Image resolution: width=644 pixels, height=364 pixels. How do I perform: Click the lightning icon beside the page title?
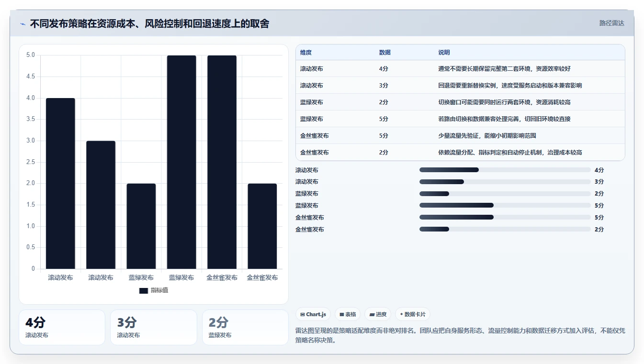point(23,24)
